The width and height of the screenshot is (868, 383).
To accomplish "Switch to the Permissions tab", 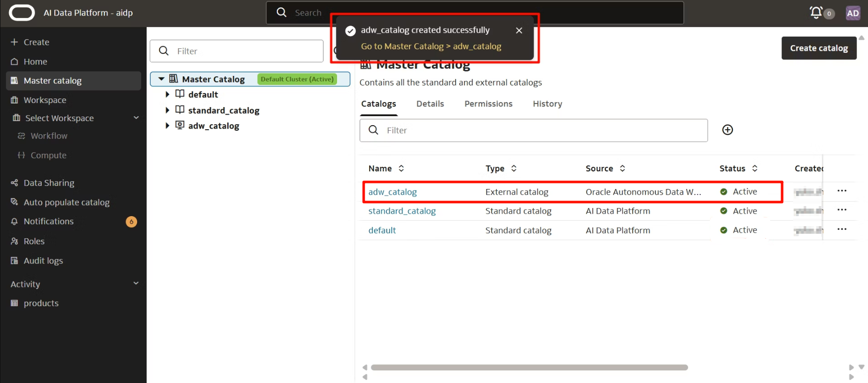I will click(x=488, y=104).
